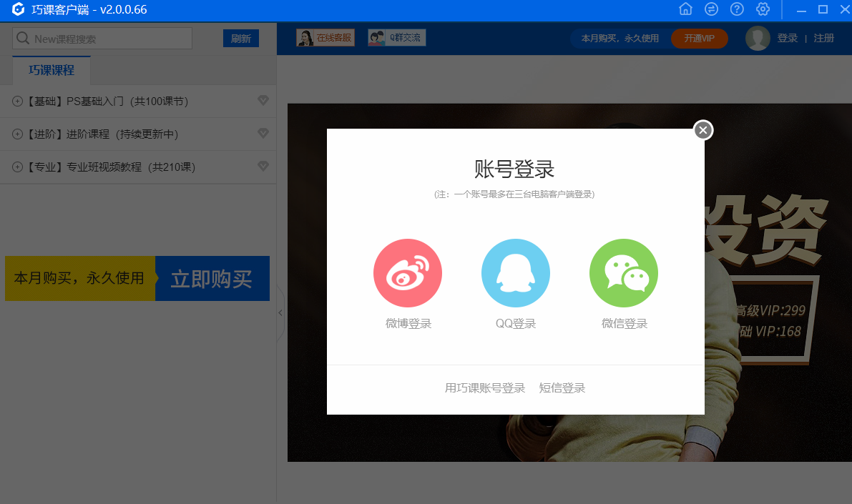The height and width of the screenshot is (504, 852).
Task: Open Q群交流 group chat
Action: tap(397, 38)
